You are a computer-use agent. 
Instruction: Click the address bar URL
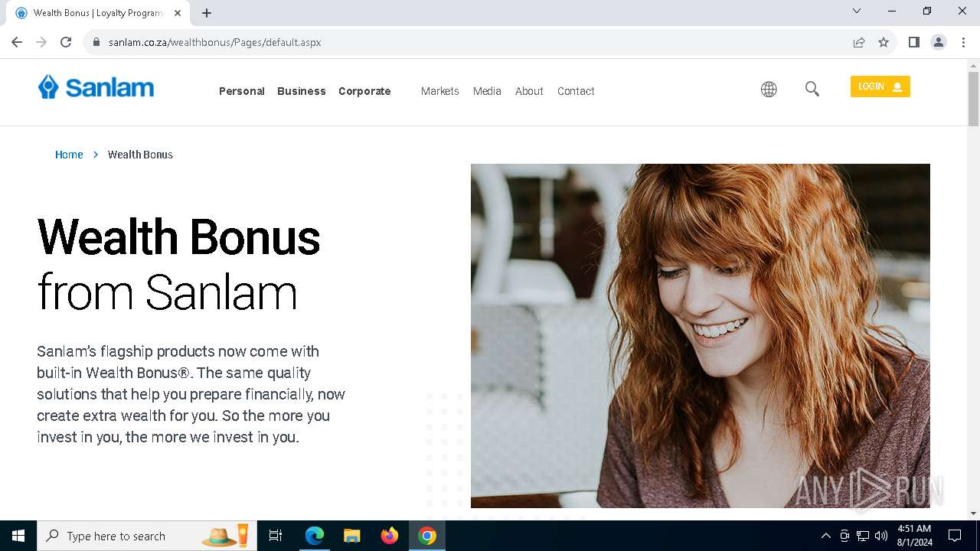214,42
